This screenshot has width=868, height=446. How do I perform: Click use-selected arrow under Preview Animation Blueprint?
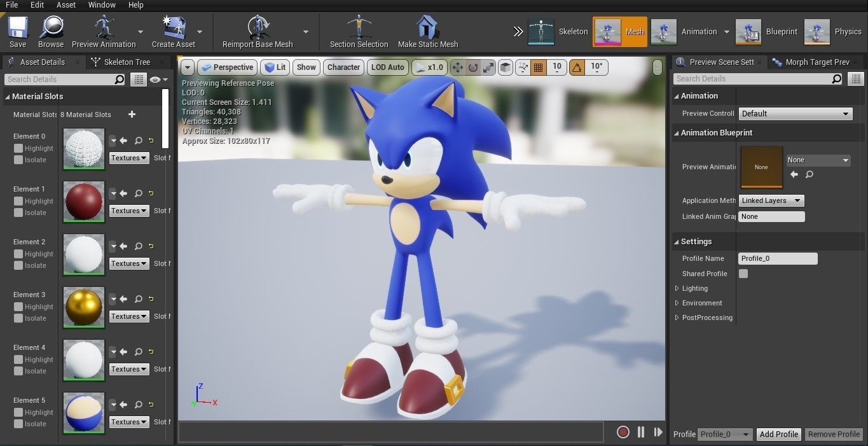[x=794, y=174]
